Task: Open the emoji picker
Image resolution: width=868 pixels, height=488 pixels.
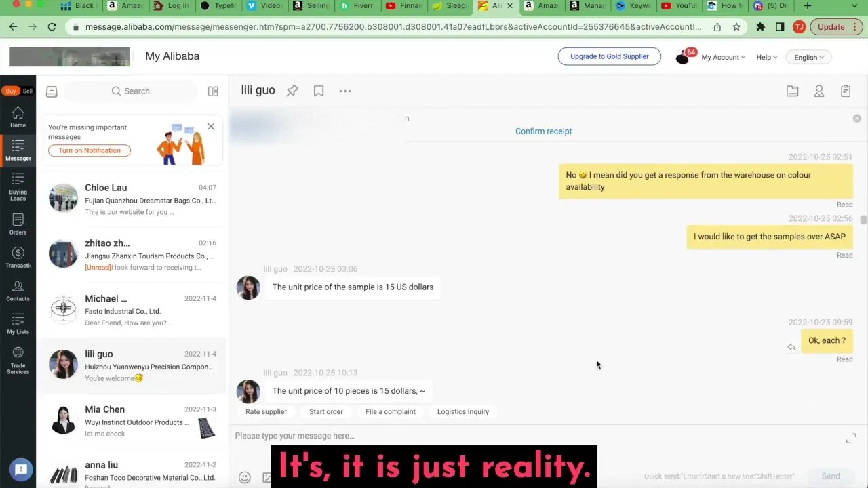Action: [x=245, y=477]
